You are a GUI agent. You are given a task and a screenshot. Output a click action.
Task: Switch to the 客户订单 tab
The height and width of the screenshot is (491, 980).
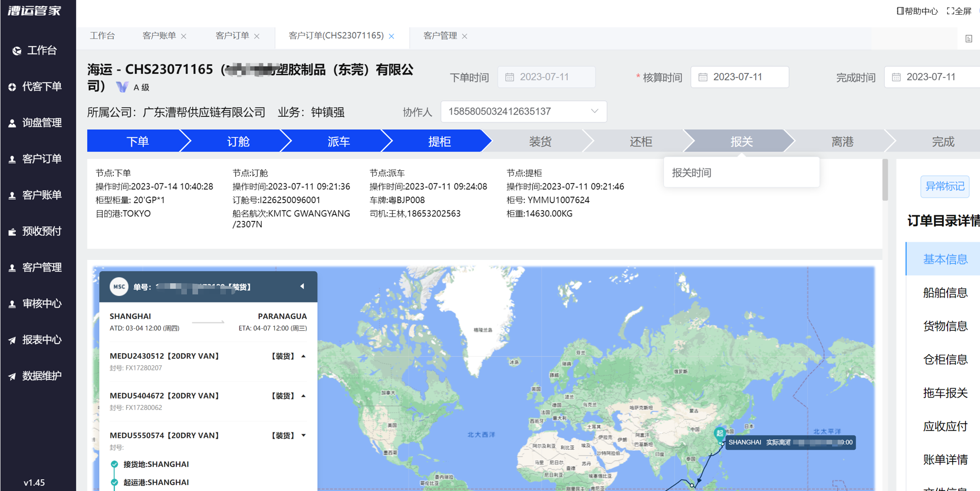click(232, 36)
